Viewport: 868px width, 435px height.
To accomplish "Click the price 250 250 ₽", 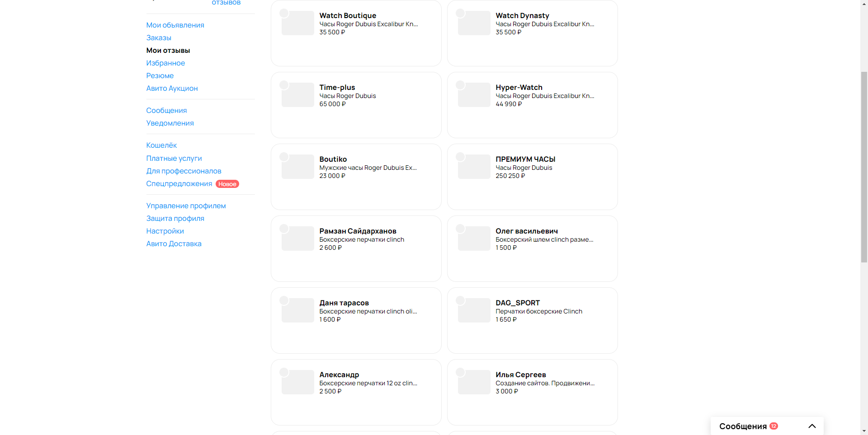I will 510,176.
